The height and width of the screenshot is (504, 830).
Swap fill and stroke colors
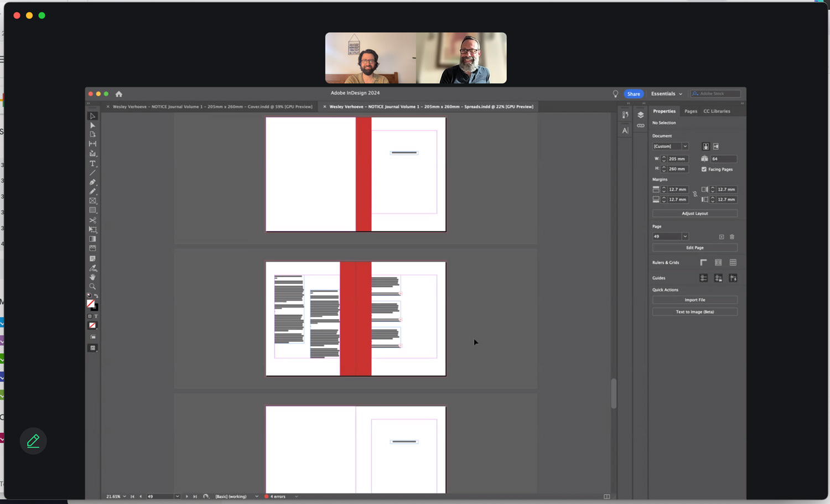coord(96,296)
